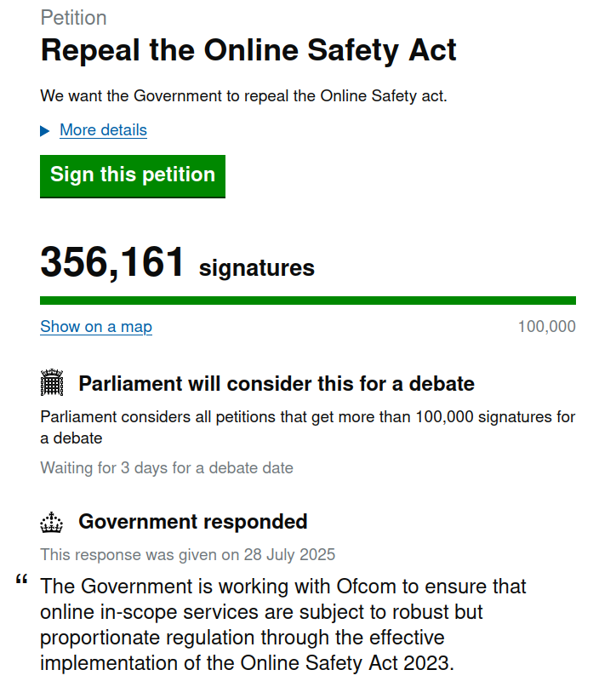
Task: Click the 356,161 signature count
Action: tap(112, 262)
